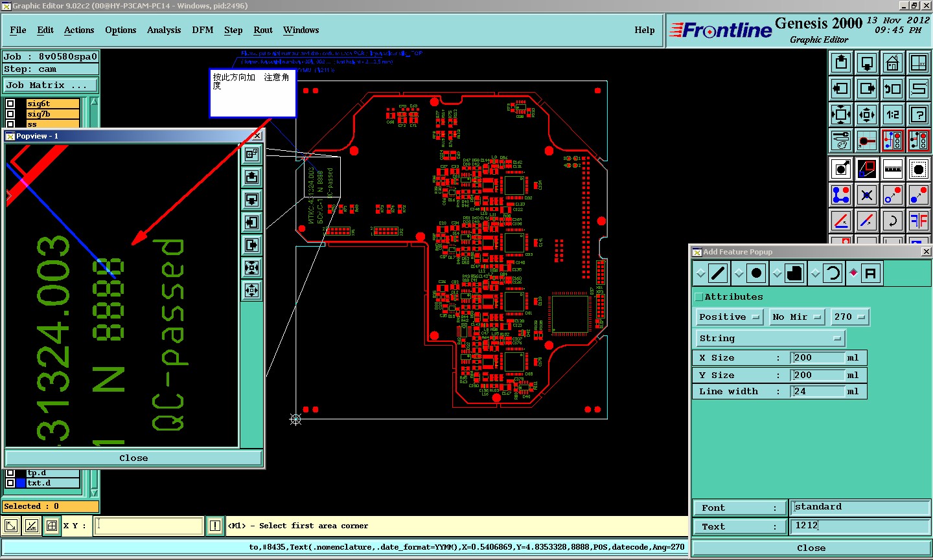
Task: Open the File menu
Action: [x=18, y=30]
